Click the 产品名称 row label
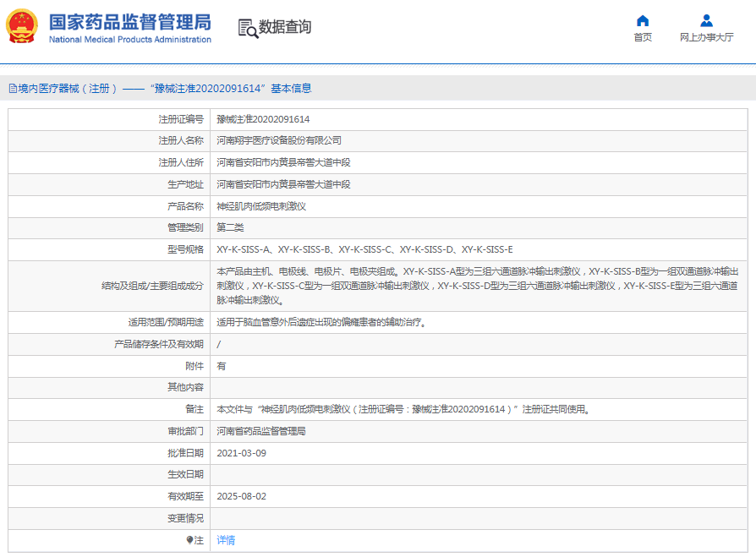 (186, 206)
